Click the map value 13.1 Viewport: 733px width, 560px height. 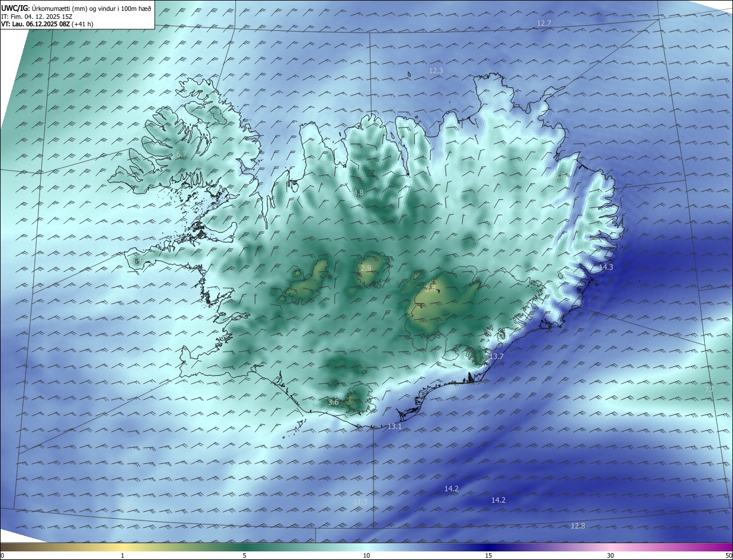tap(395, 427)
